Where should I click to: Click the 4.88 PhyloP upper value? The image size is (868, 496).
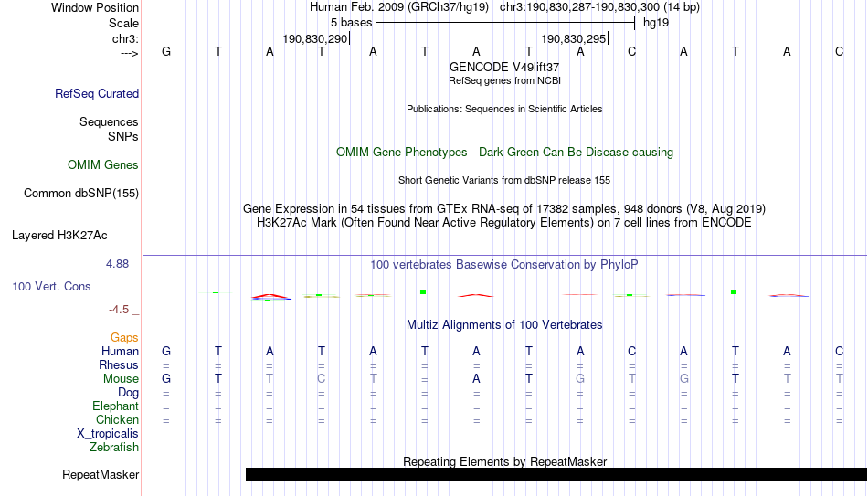(117, 264)
